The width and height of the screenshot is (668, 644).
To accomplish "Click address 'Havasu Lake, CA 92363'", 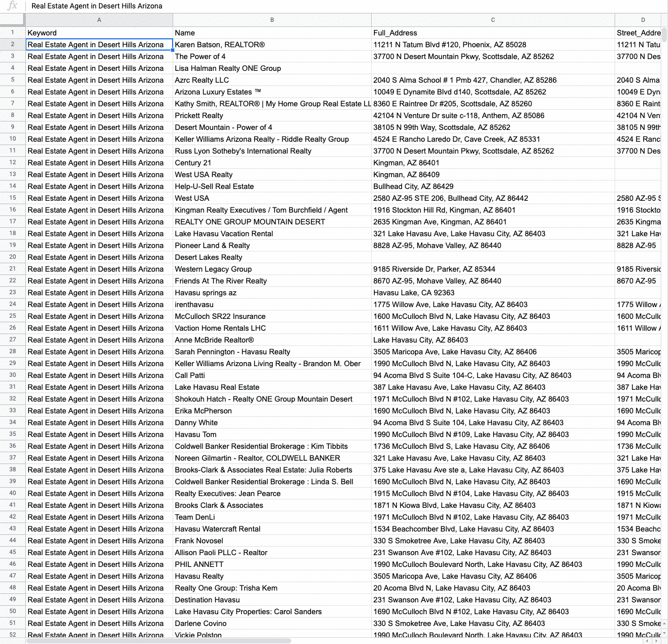I will (x=493, y=292).
